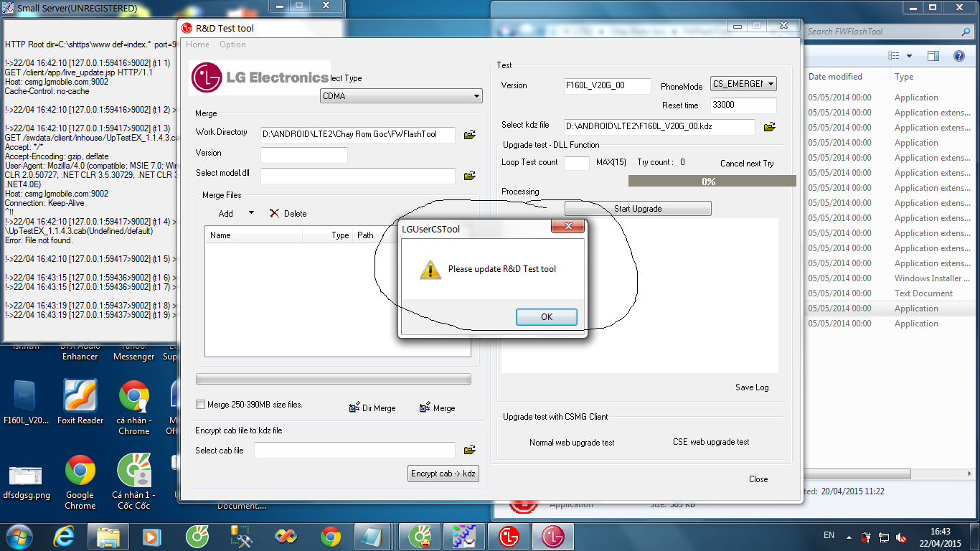Click the red X Delete icon

click(x=274, y=213)
